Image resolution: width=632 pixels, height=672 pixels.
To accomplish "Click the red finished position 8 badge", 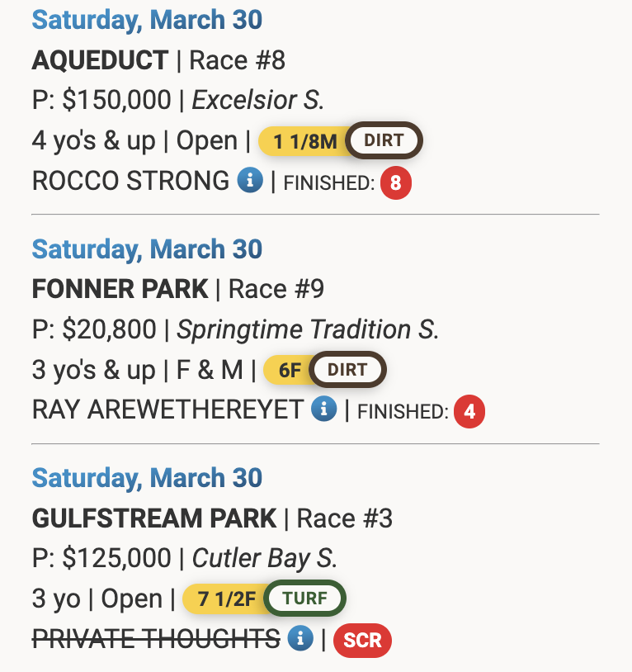I will (395, 182).
